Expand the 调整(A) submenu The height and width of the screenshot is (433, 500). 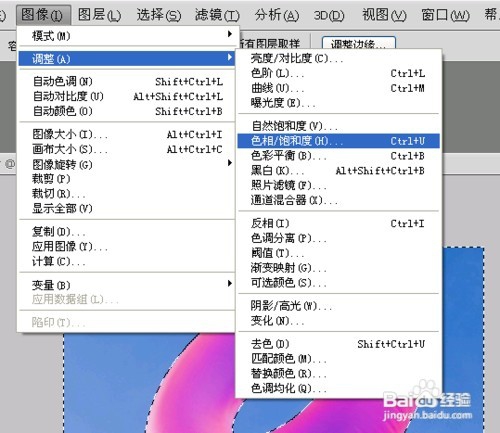(127, 59)
